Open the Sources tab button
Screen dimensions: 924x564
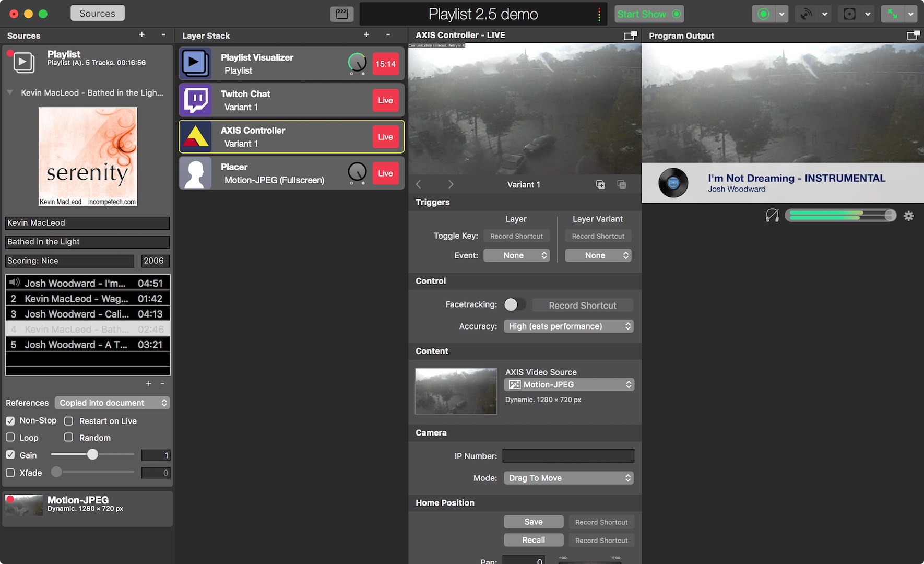(98, 13)
